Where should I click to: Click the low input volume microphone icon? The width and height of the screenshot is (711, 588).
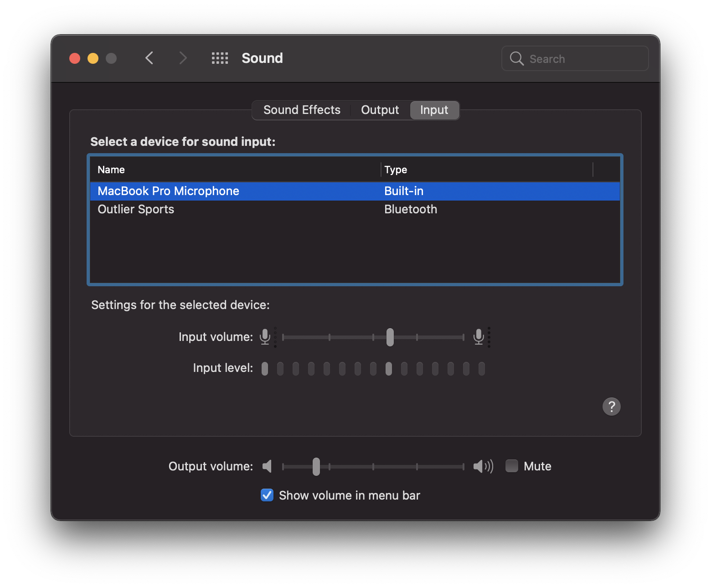pos(265,337)
